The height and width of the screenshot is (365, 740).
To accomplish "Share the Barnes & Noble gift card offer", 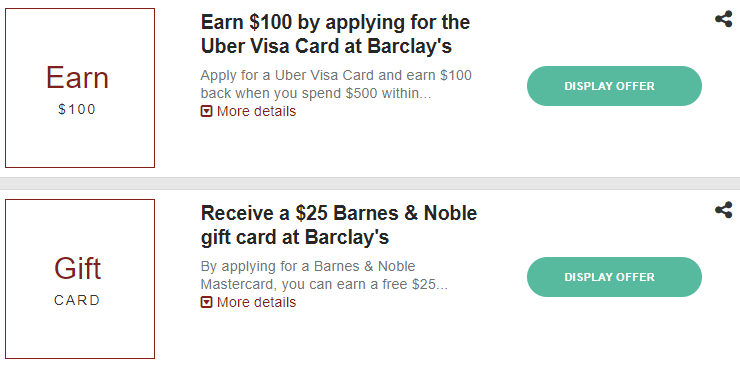I will (723, 210).
